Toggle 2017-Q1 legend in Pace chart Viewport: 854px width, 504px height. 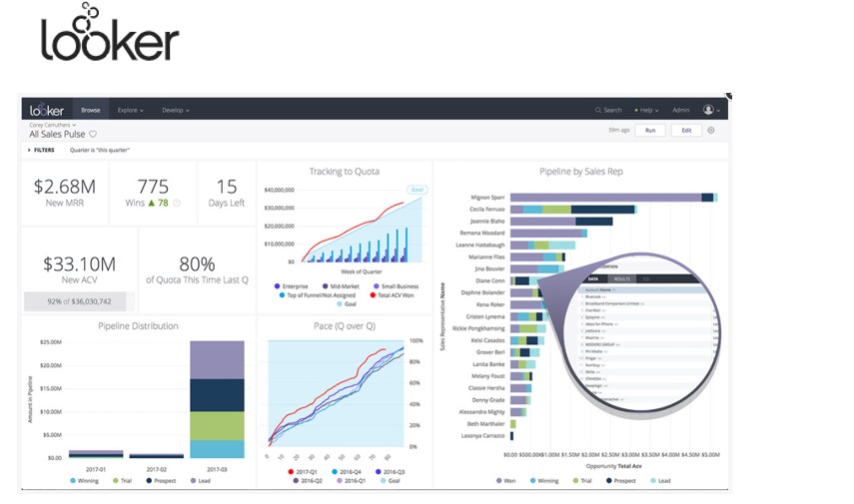point(303,472)
